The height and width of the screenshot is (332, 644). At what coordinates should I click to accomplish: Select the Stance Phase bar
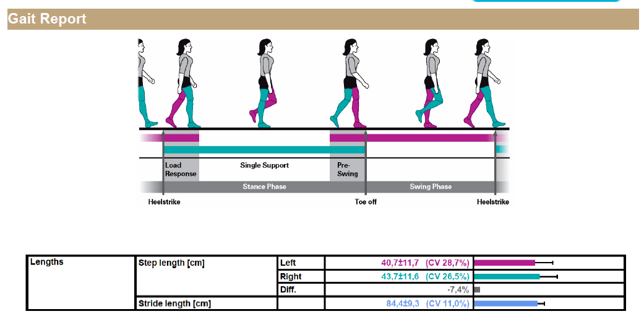point(264,186)
